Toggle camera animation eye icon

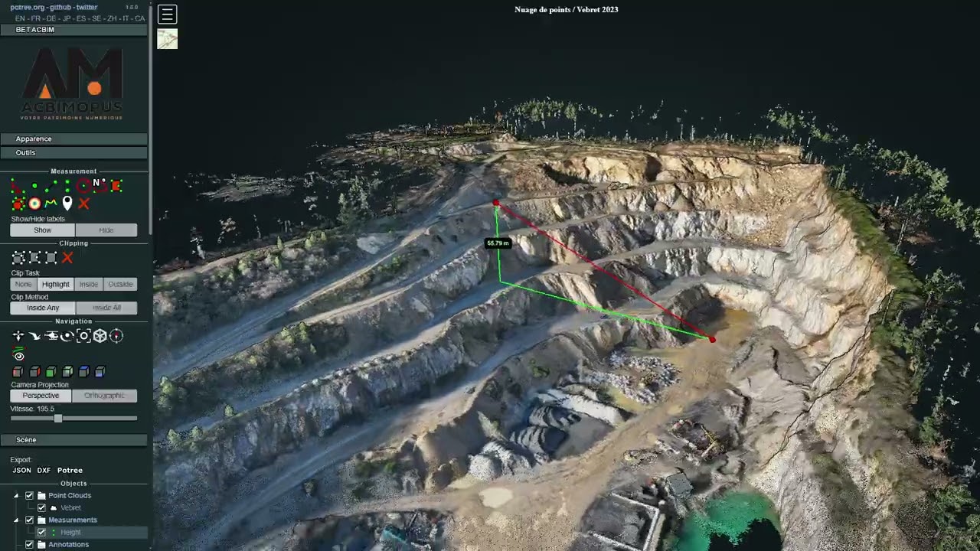pos(18,354)
